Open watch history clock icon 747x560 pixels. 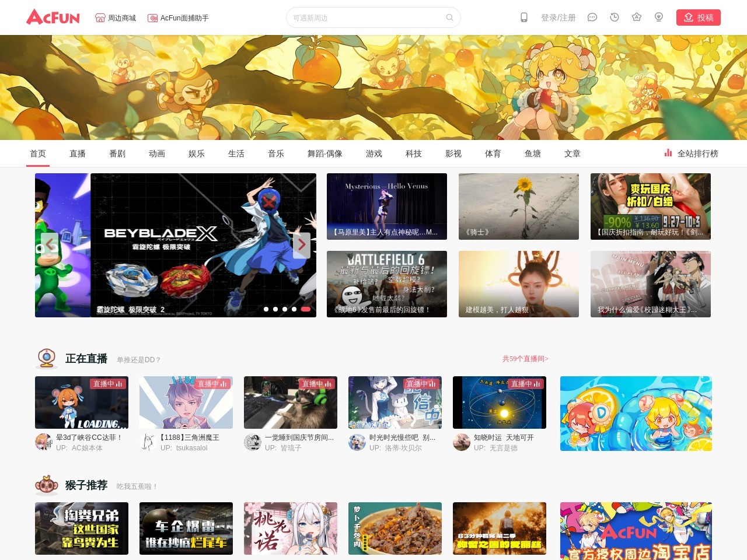pos(615,17)
